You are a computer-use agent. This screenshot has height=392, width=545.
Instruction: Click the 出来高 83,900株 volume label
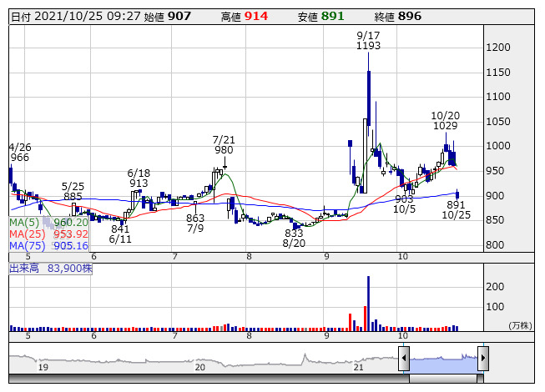point(50,268)
